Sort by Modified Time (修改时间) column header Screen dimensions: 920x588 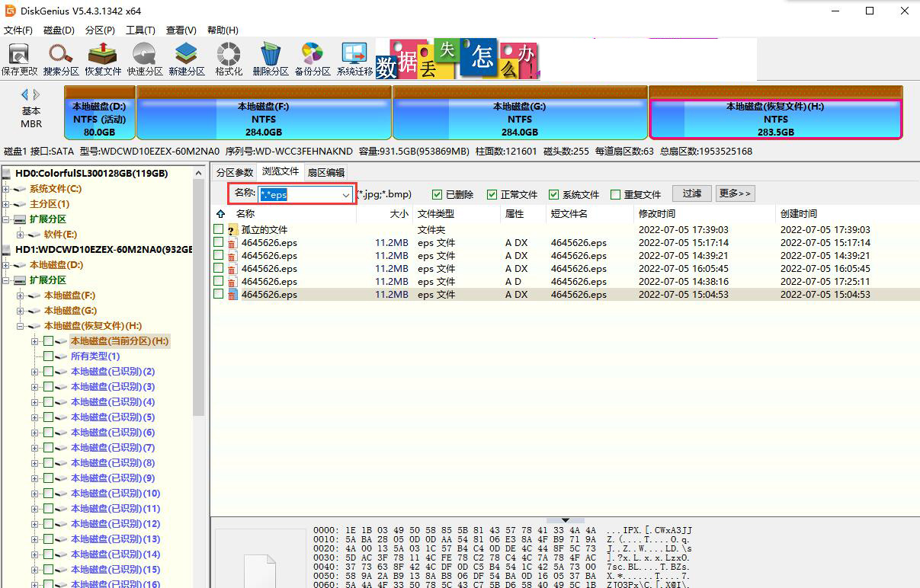tap(705, 214)
